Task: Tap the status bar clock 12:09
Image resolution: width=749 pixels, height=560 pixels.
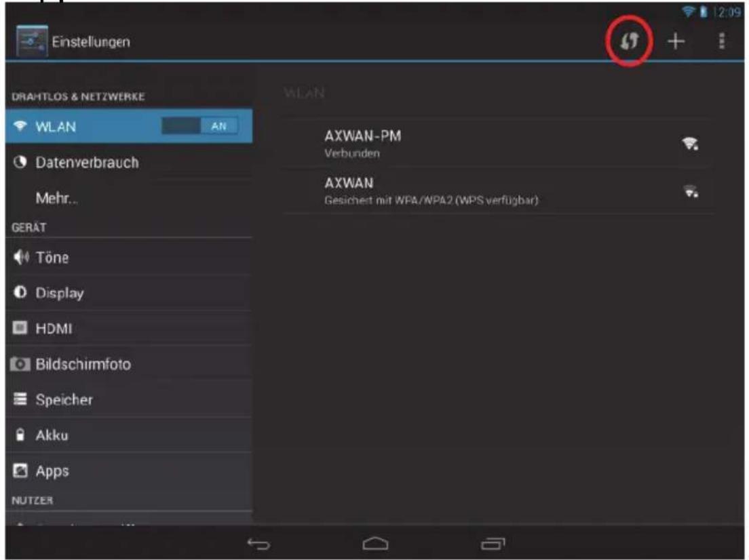Action: pos(727,12)
